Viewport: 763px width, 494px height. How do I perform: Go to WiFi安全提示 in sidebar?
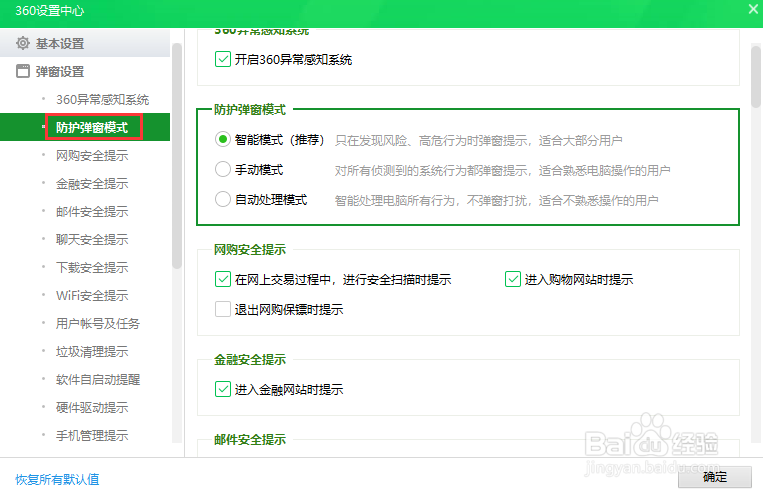pos(91,295)
